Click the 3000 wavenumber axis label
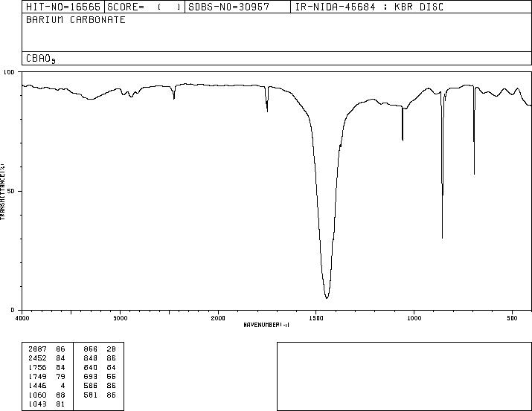 point(120,318)
